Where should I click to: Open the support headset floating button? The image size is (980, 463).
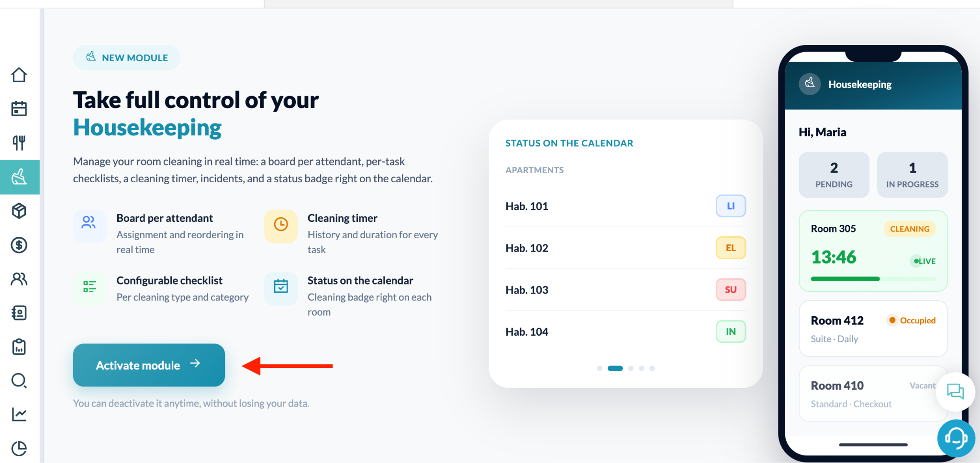tap(956, 438)
